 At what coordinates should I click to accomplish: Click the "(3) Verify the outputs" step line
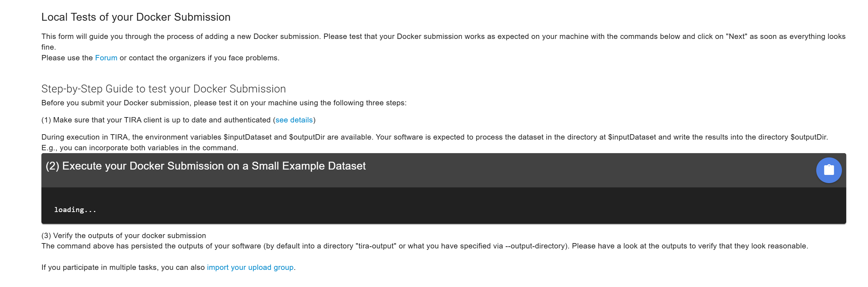[124, 236]
